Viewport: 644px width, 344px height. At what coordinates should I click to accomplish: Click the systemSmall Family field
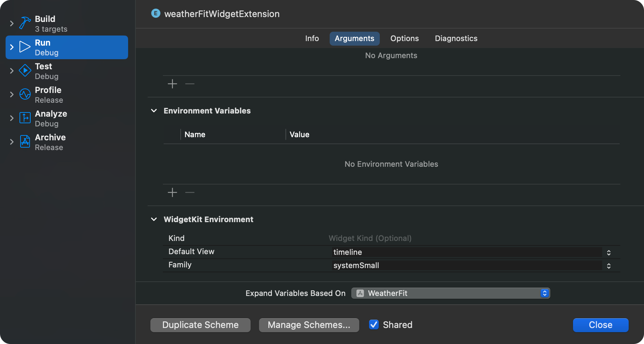pyautogui.click(x=466, y=265)
